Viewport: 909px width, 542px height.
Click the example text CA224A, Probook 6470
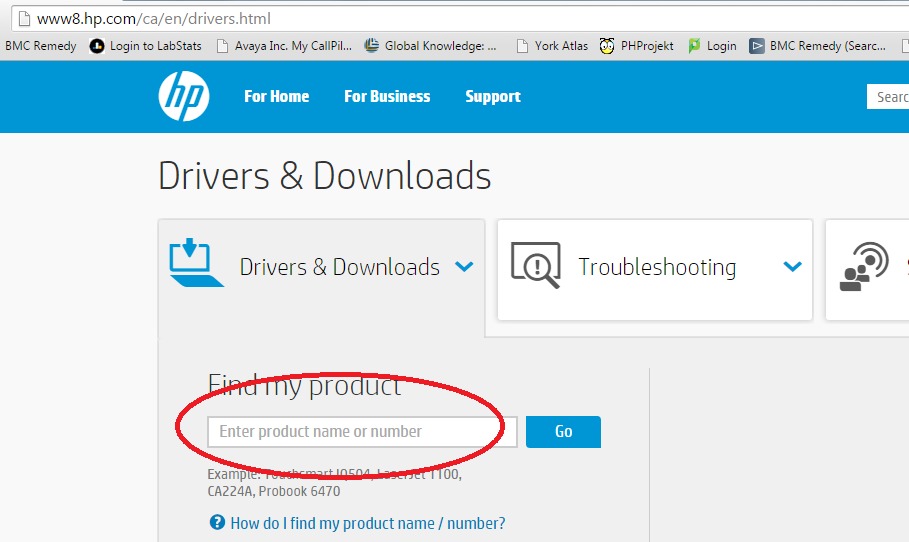click(274, 492)
